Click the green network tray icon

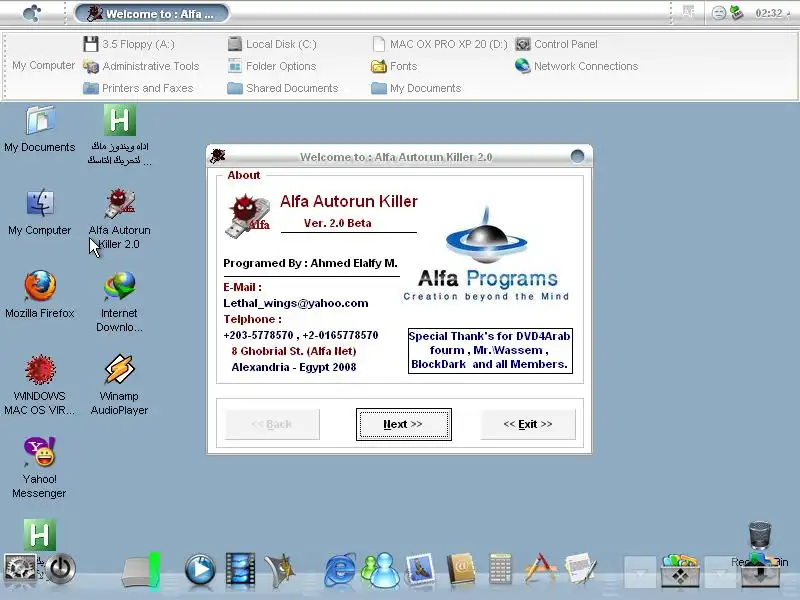pos(736,13)
